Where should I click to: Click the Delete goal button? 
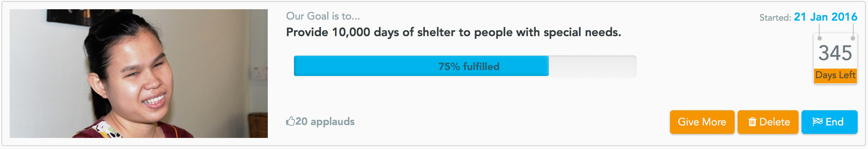point(768,122)
